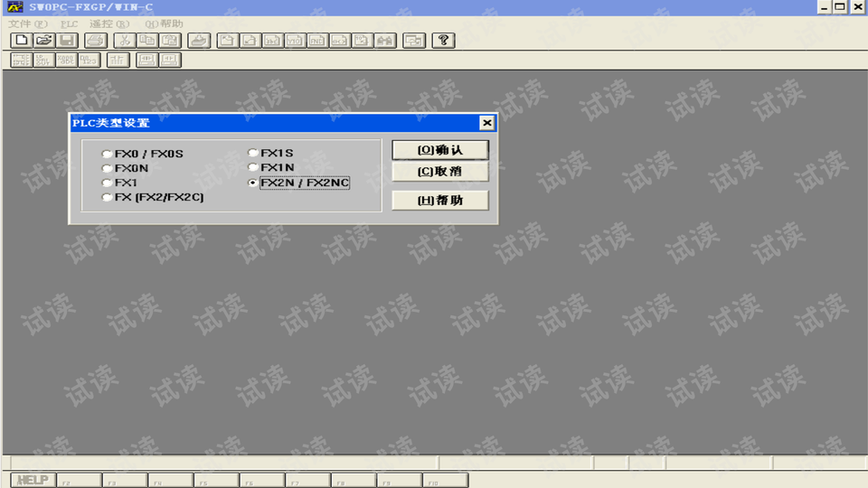
Task: Open the 文件 (F) menu
Action: point(28,23)
